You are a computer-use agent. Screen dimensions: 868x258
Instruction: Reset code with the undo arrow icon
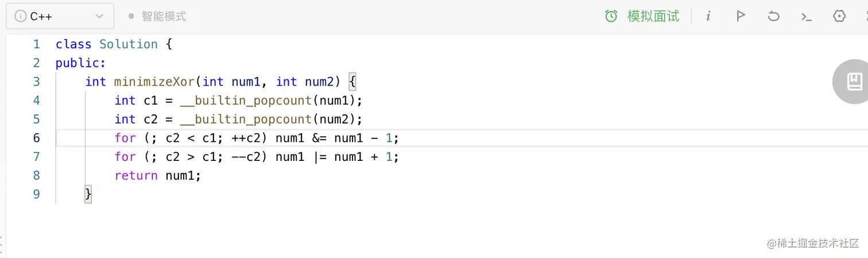point(773,16)
